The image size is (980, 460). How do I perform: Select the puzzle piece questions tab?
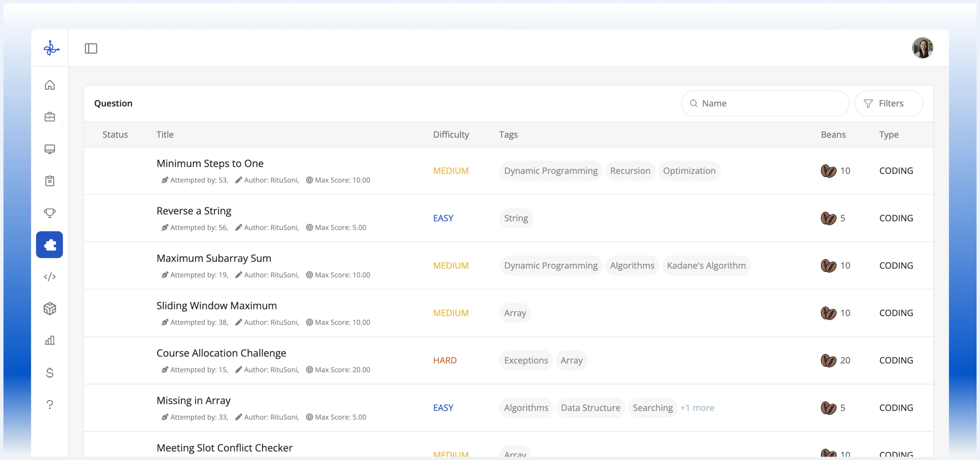pos(50,245)
